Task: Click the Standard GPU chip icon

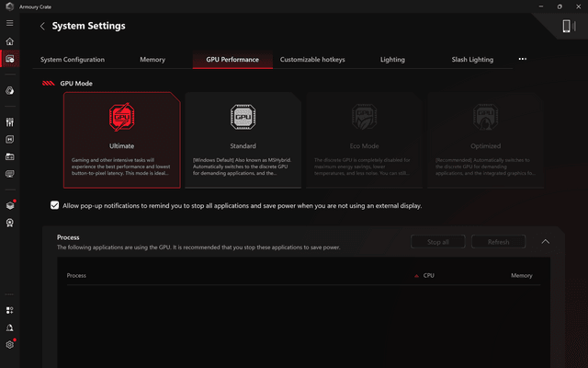Action: 243,117
